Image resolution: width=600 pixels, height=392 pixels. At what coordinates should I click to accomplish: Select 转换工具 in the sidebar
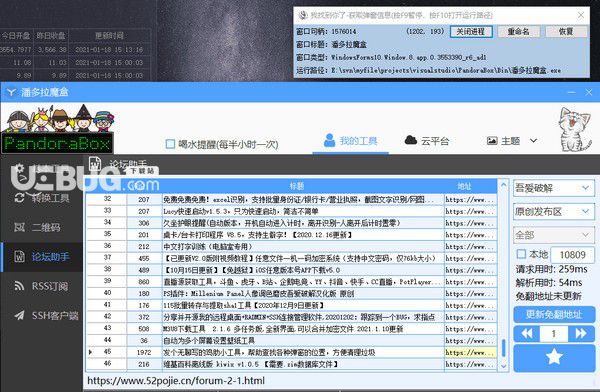[x=42, y=198]
